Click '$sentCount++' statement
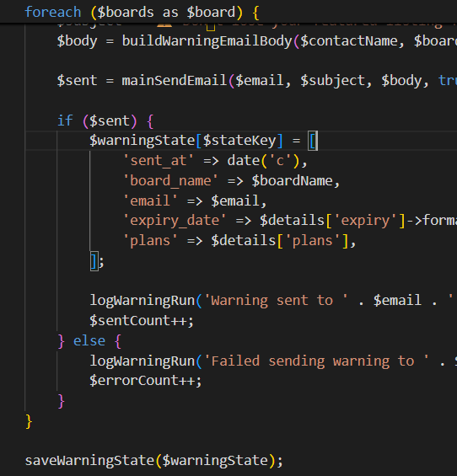This screenshot has width=457, height=476. point(142,321)
